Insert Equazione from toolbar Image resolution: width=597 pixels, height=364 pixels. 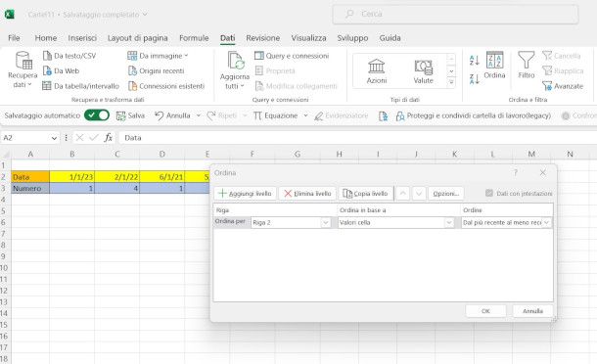pyautogui.click(x=276, y=115)
